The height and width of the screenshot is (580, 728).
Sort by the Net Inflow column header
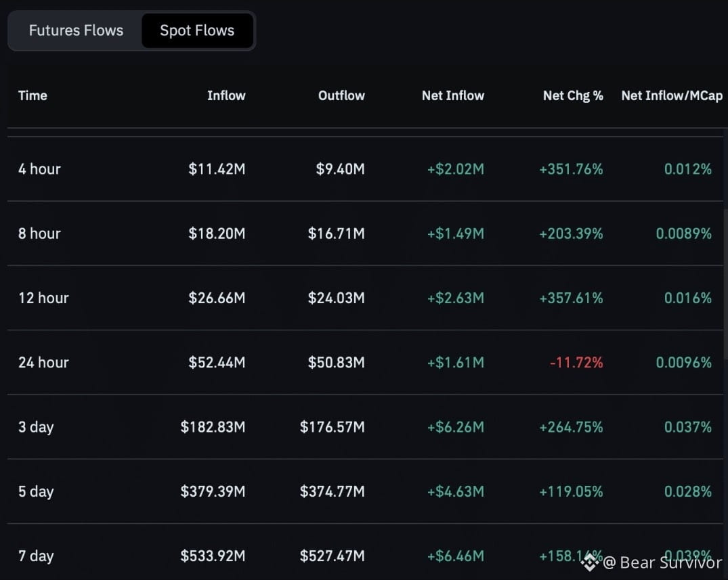click(x=452, y=95)
